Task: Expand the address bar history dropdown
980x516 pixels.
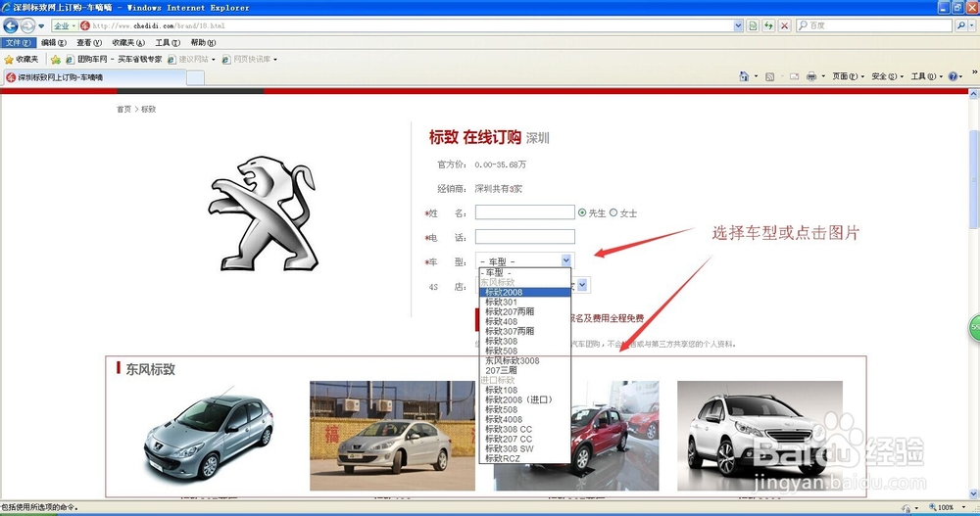Action: coord(738,25)
